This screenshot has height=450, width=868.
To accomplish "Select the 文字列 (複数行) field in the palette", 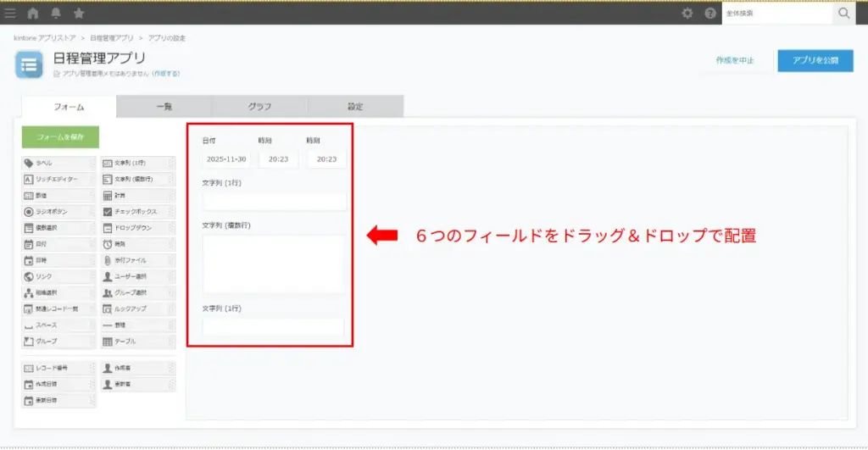I will coord(138,180).
